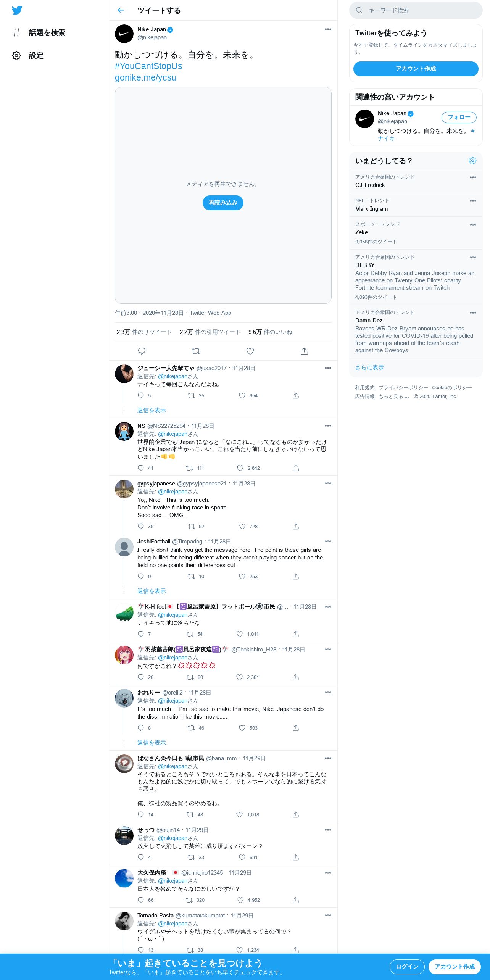The image size is (490, 980).
Task: Open the 設定 settings menu item
Action: [x=28, y=55]
